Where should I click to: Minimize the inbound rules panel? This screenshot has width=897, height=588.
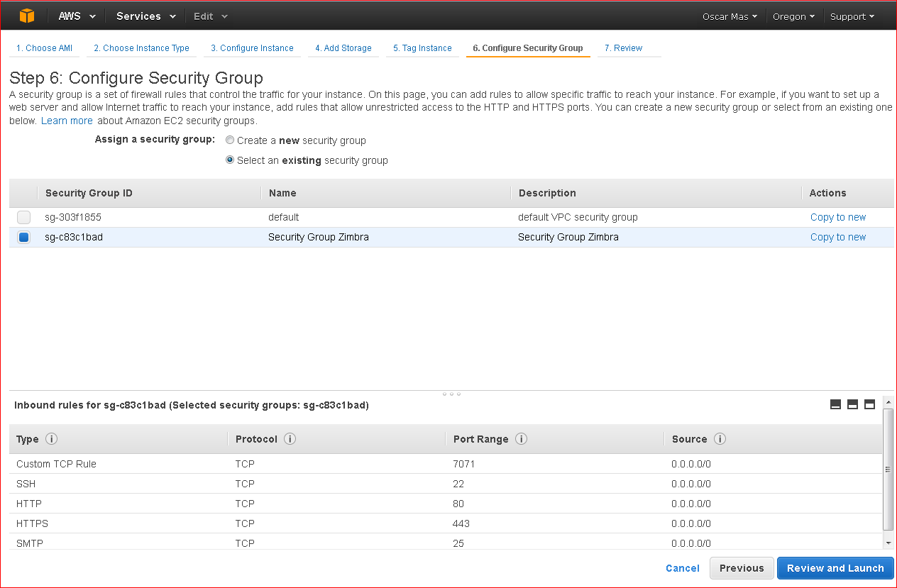point(835,404)
